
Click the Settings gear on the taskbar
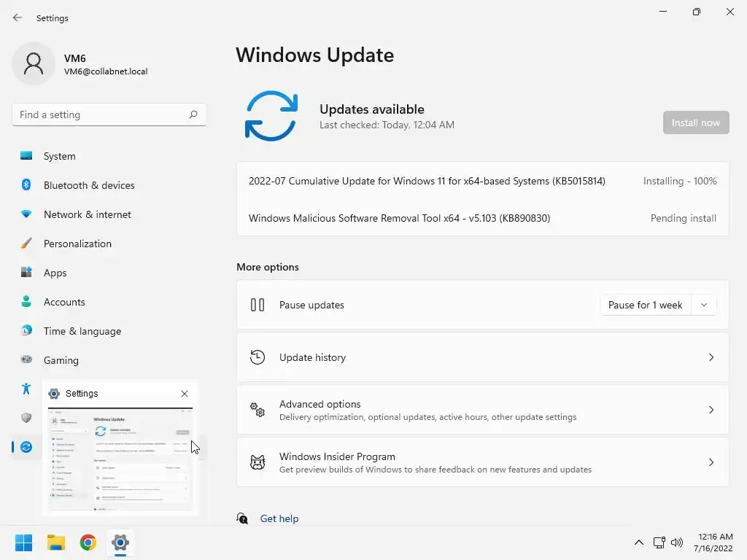coord(120,542)
